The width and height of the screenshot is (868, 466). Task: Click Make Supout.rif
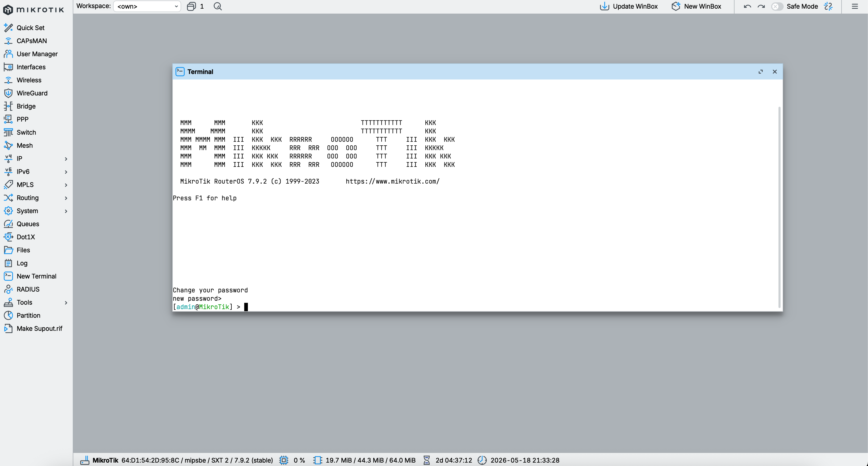(x=40, y=328)
